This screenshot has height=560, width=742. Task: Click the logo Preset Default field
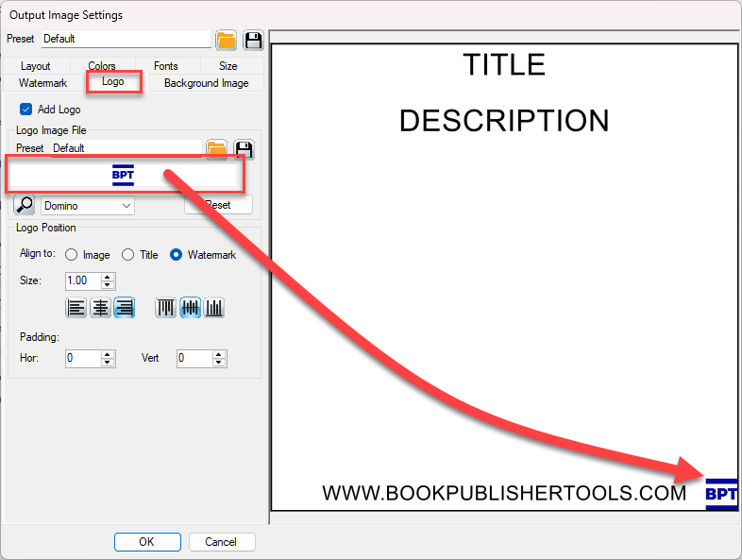[126, 148]
